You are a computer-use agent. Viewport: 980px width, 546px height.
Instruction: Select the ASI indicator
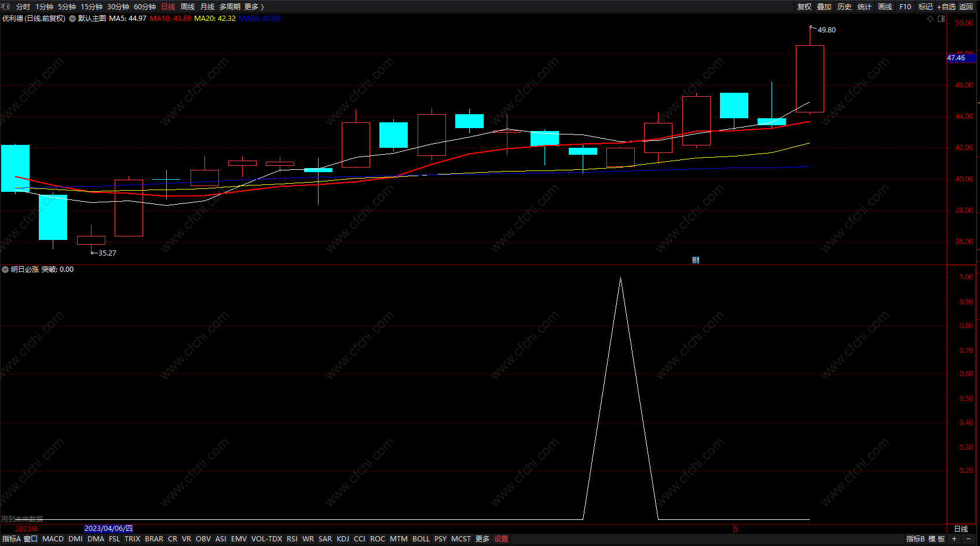(221, 539)
